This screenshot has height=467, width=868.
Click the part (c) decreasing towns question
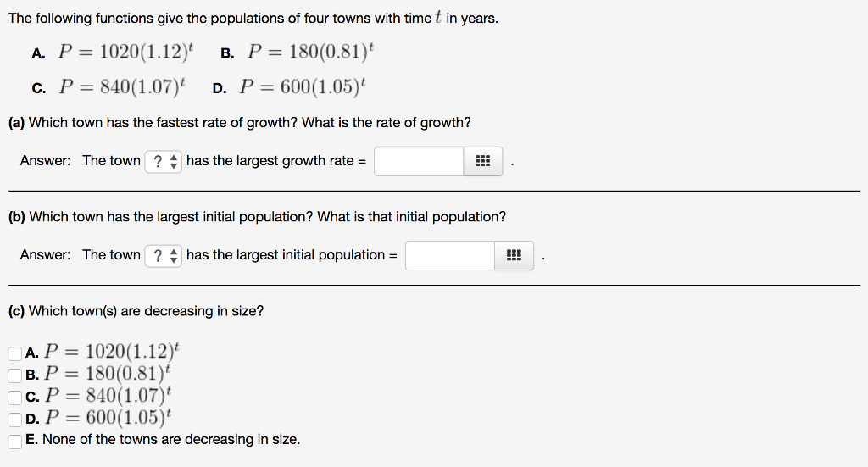pos(136,311)
